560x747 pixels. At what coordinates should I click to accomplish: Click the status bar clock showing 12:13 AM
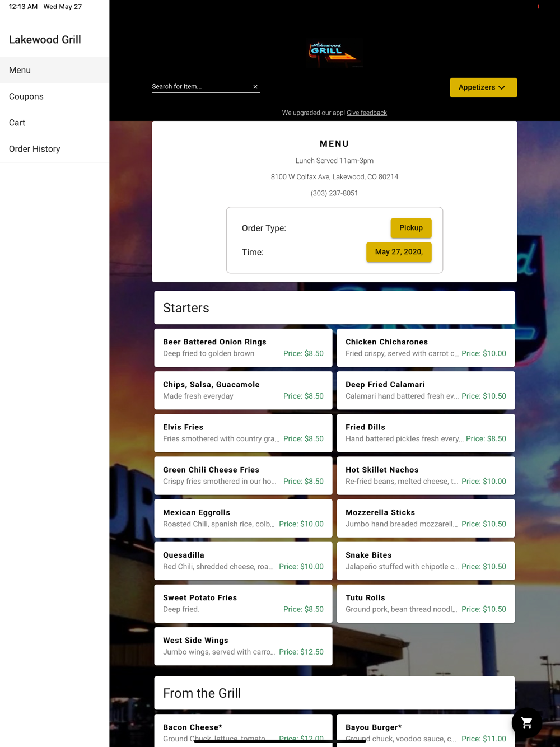click(x=23, y=7)
